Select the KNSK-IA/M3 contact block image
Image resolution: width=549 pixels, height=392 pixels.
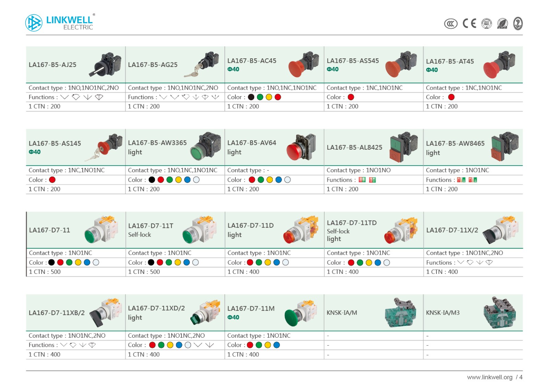point(500,312)
